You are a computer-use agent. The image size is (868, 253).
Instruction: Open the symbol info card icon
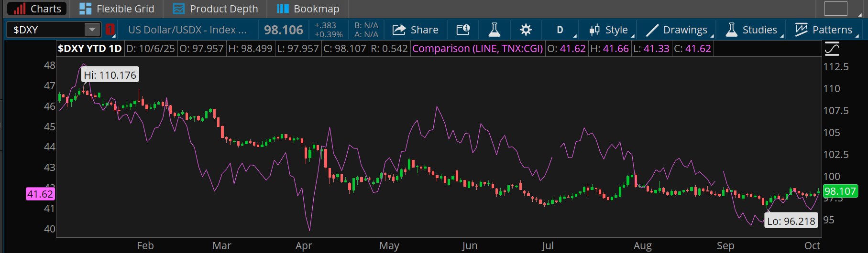[463, 30]
